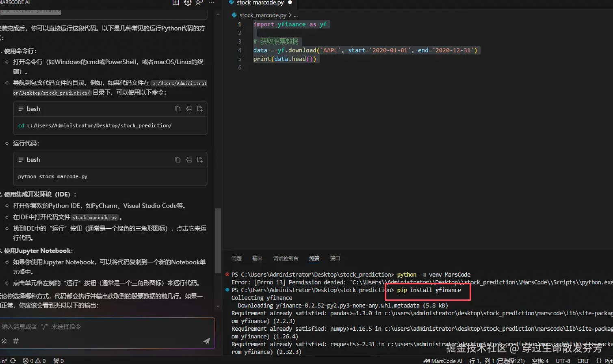Open MarsCode AI settings gear

pyautogui.click(x=188, y=2)
